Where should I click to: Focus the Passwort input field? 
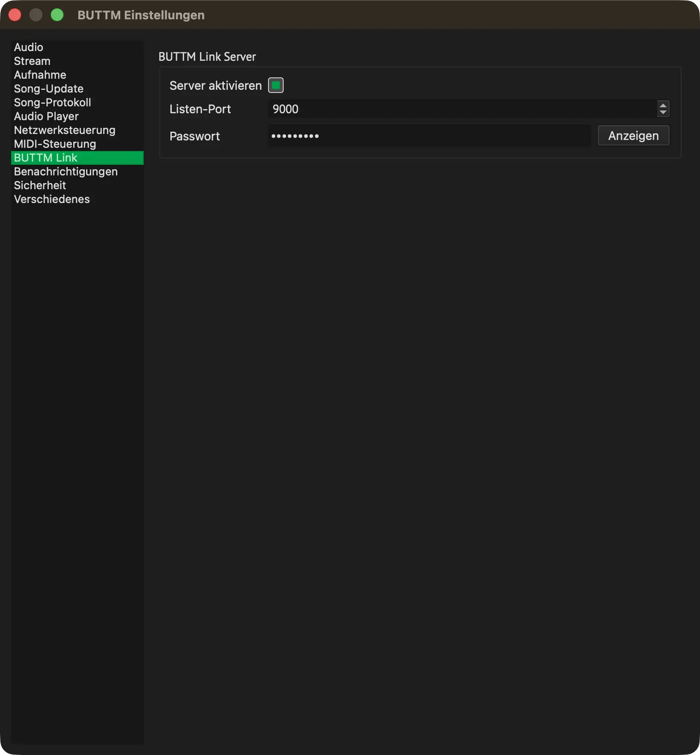click(429, 136)
